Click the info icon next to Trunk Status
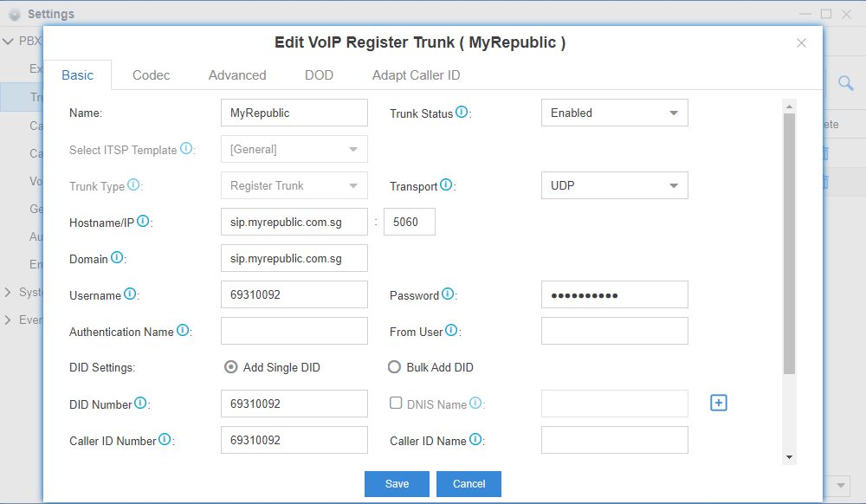This screenshot has height=504, width=866. (462, 113)
